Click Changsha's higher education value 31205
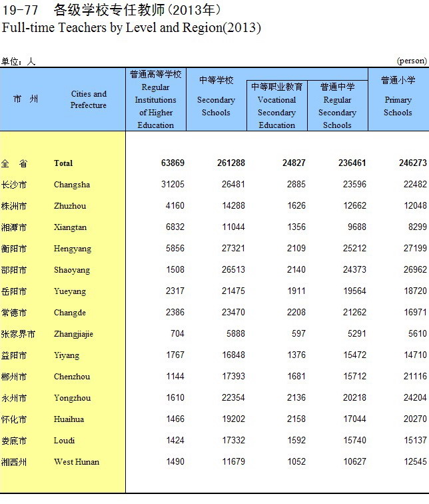 click(173, 184)
